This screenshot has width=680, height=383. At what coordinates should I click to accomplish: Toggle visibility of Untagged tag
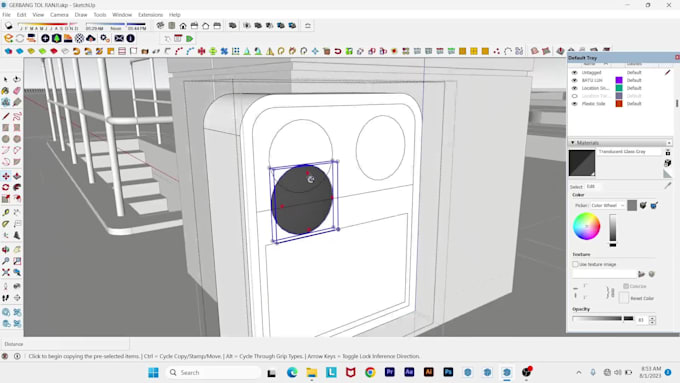575,72
